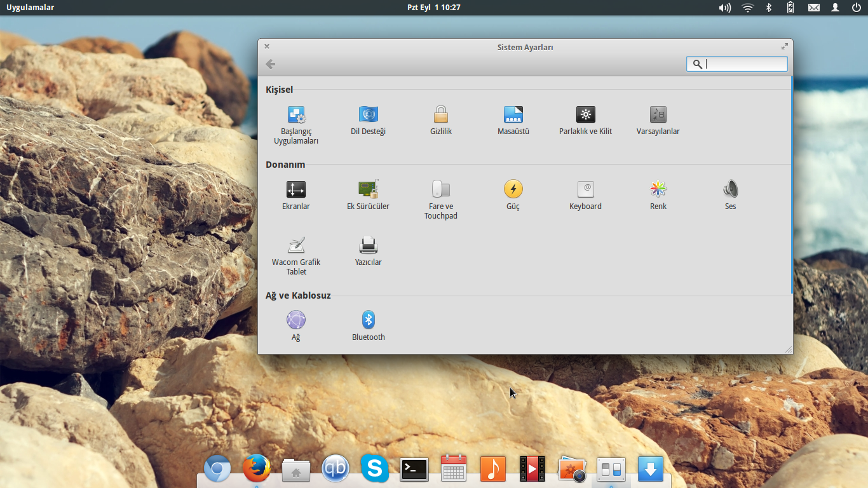The height and width of the screenshot is (488, 868).
Task: Open Gizlilik privacy settings
Action: point(441,121)
